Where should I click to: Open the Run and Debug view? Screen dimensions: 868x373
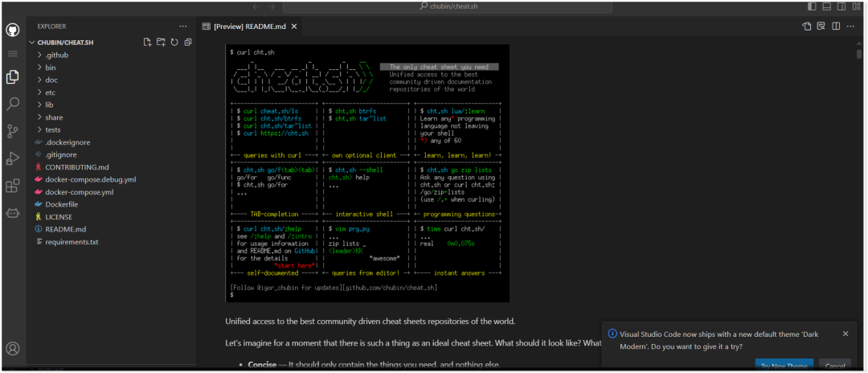[13, 159]
